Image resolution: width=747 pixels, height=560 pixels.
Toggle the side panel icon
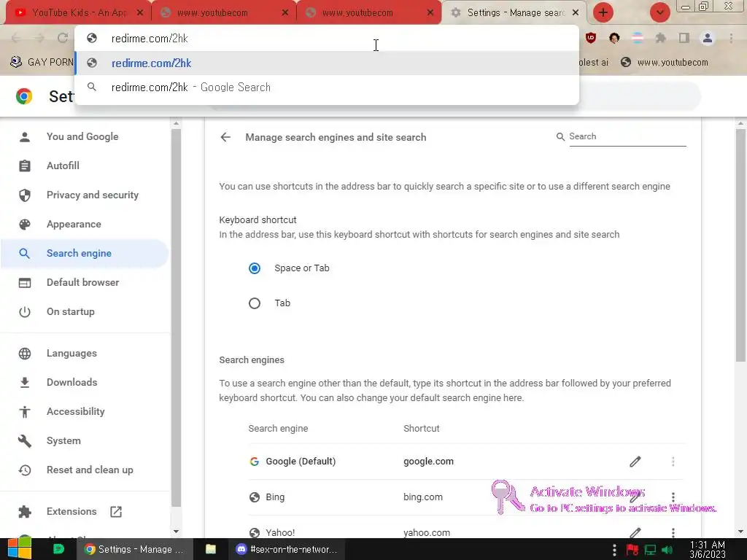684,38
